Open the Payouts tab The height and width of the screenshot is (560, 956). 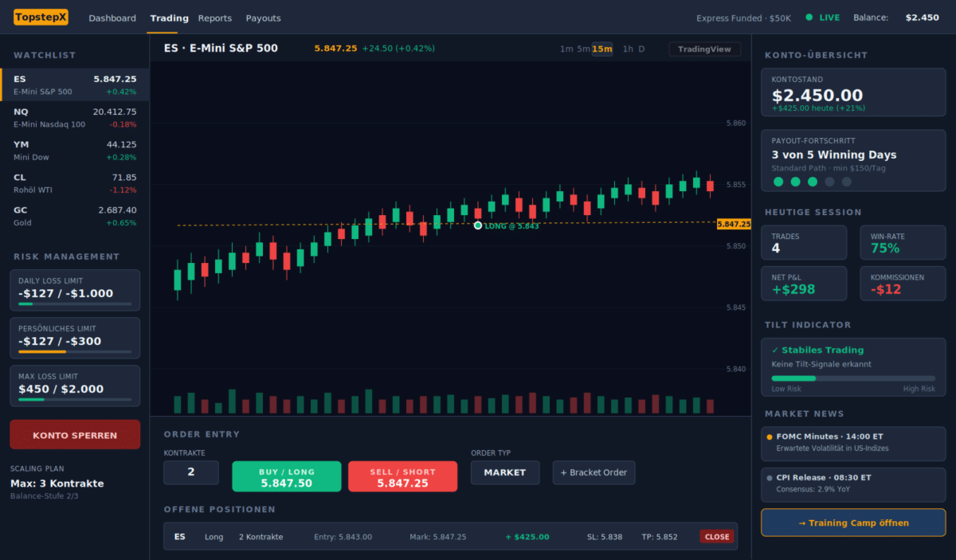[x=263, y=18]
